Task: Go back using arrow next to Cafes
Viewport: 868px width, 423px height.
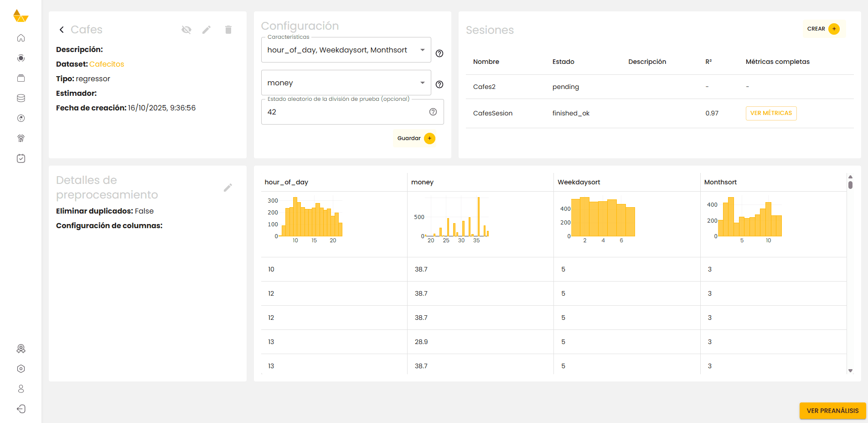Action: tap(62, 30)
